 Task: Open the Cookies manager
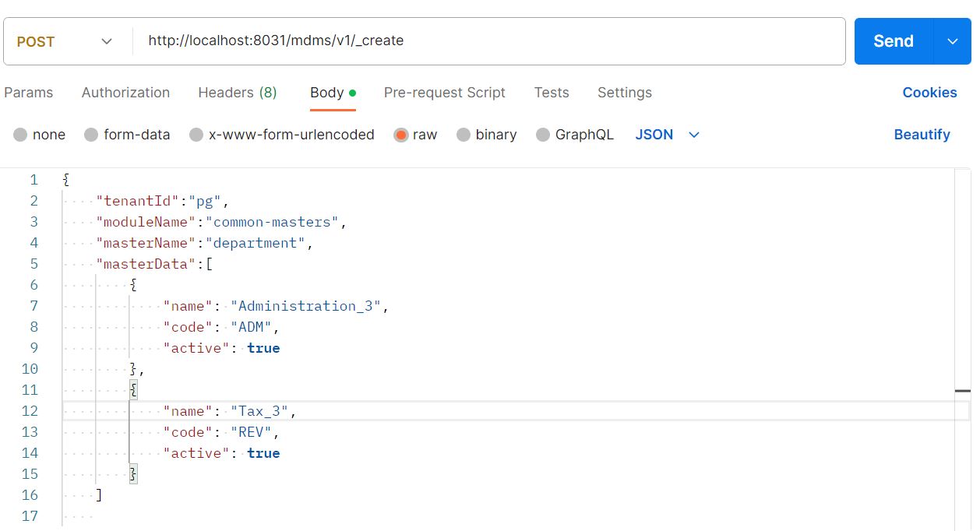[930, 93]
